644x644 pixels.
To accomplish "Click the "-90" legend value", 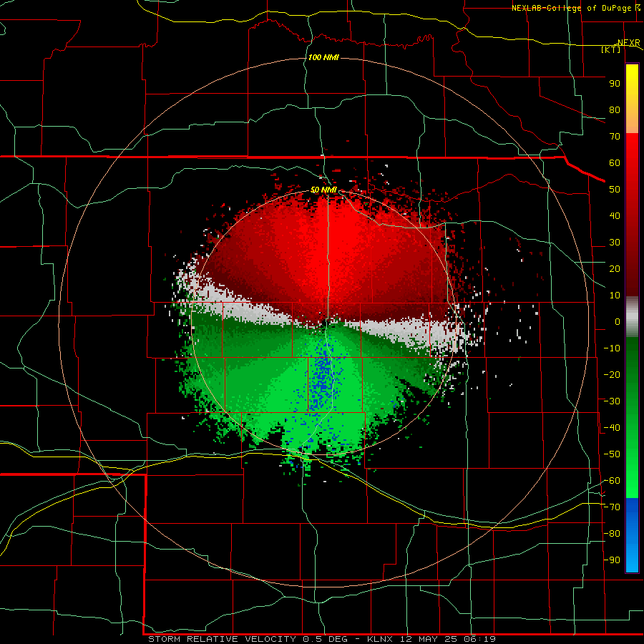I will 612,560.
